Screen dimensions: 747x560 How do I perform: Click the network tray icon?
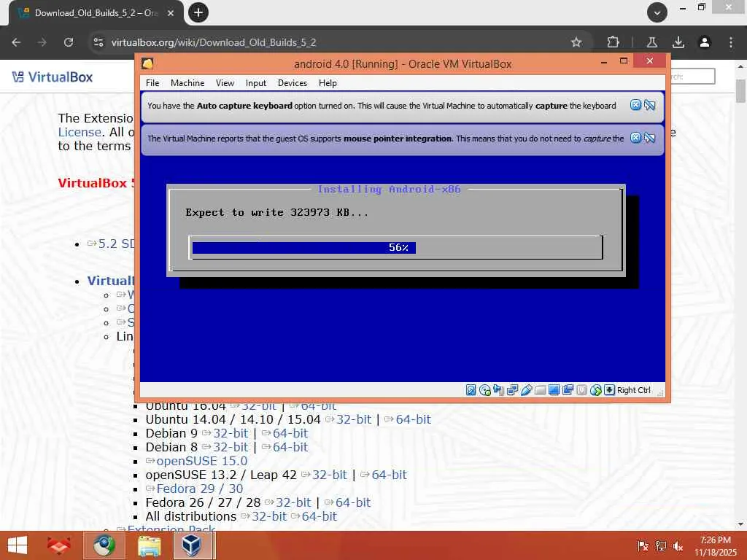coord(661,545)
